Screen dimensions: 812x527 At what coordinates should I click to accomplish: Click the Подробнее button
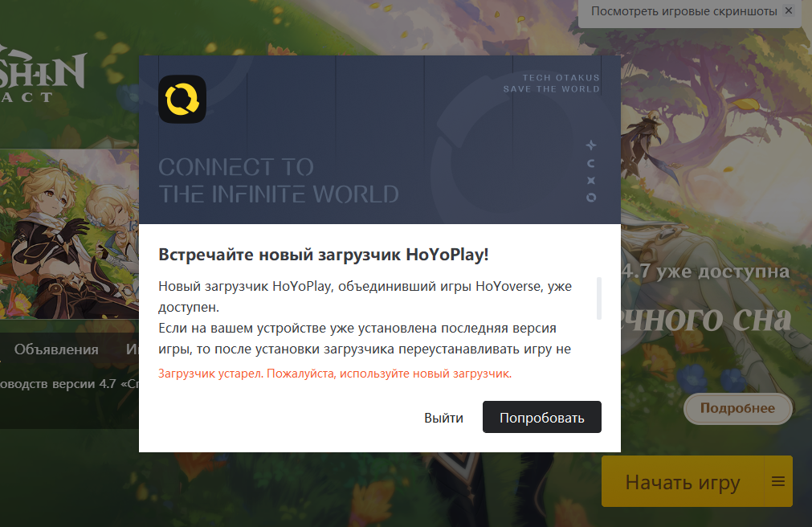pyautogui.click(x=737, y=408)
